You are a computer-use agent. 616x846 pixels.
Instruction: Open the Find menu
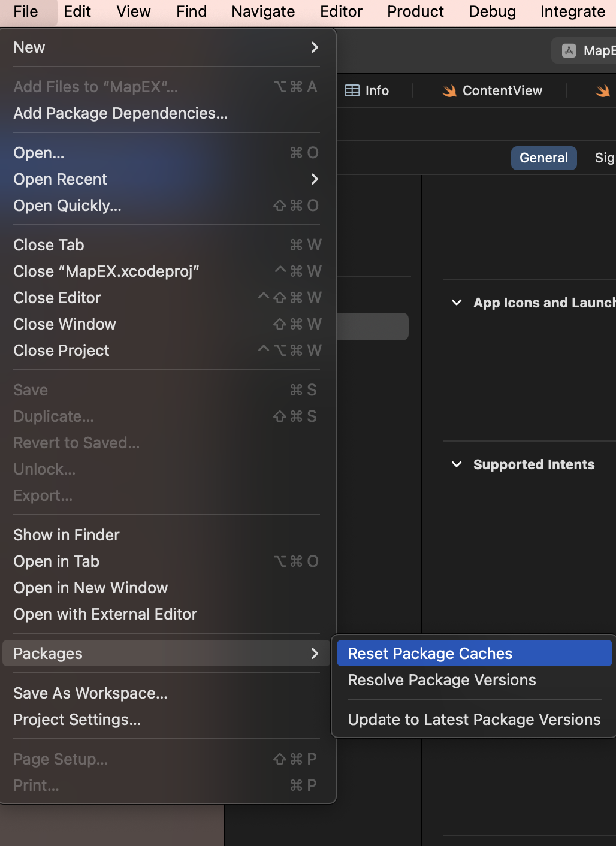tap(191, 11)
